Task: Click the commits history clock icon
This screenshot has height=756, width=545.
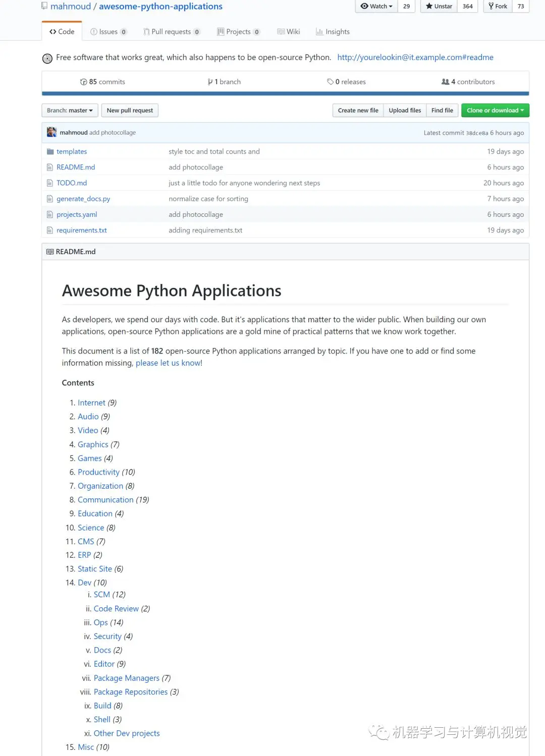Action: pos(83,82)
